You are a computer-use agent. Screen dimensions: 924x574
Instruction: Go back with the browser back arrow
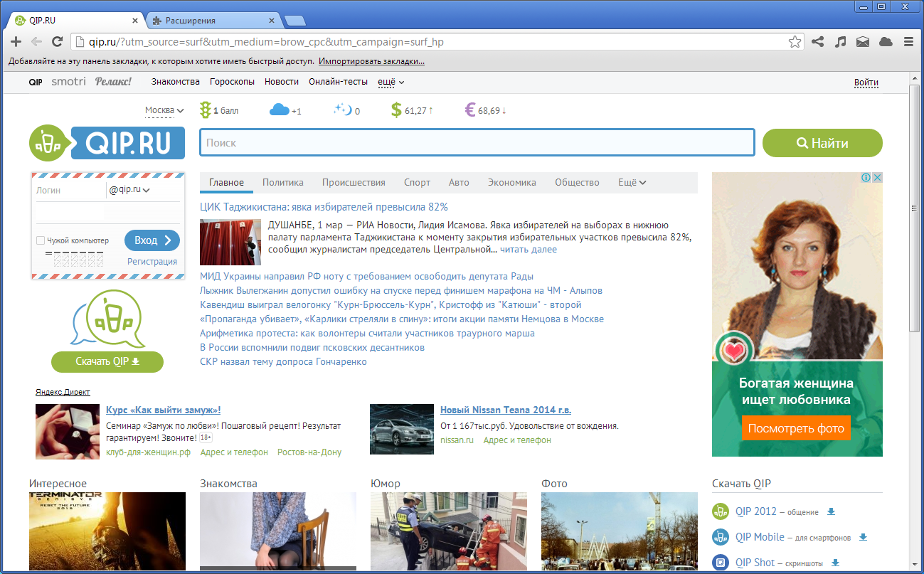[36, 42]
